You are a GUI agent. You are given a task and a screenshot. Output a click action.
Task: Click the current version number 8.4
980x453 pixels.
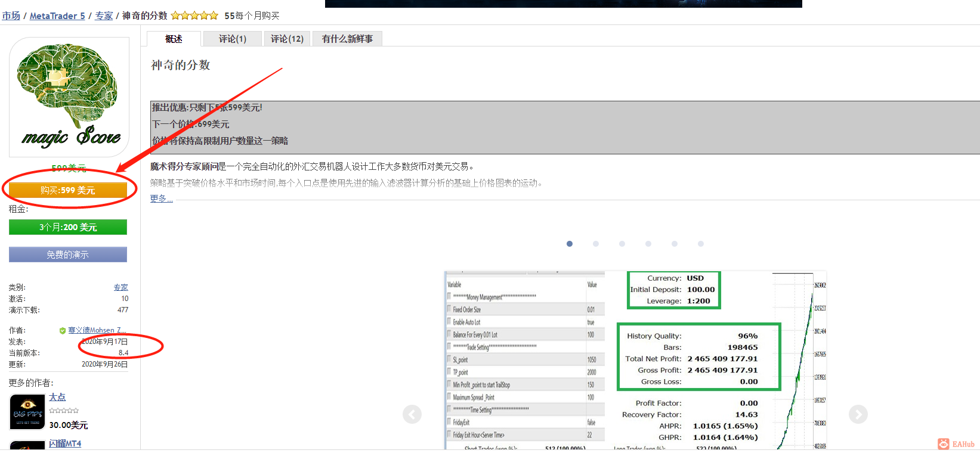(x=123, y=353)
